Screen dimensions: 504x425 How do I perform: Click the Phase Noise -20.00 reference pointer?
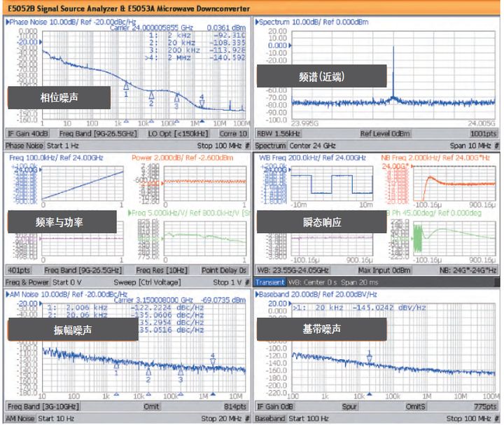pyautogui.click(x=41, y=42)
